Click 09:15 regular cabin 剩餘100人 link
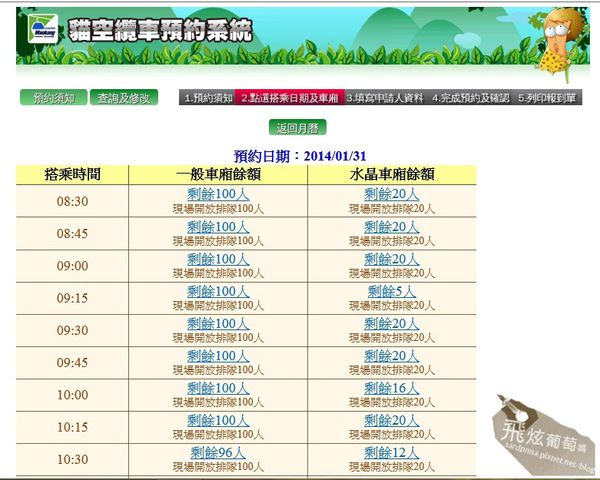 [x=218, y=291]
